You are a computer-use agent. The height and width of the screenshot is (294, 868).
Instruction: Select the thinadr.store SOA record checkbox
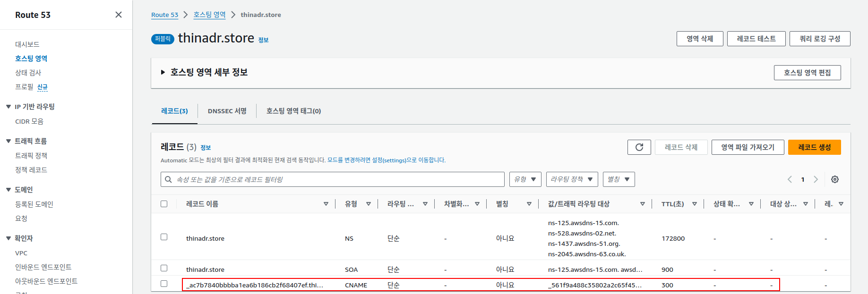click(x=164, y=268)
